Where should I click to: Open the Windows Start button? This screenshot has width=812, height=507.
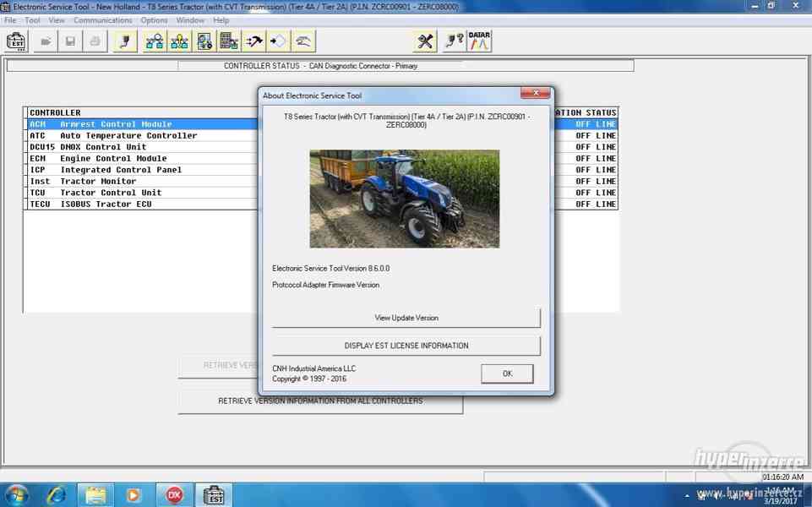click(17, 496)
